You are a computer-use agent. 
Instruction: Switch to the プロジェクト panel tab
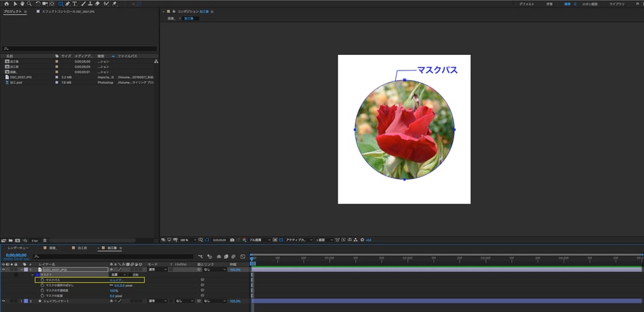click(x=13, y=12)
